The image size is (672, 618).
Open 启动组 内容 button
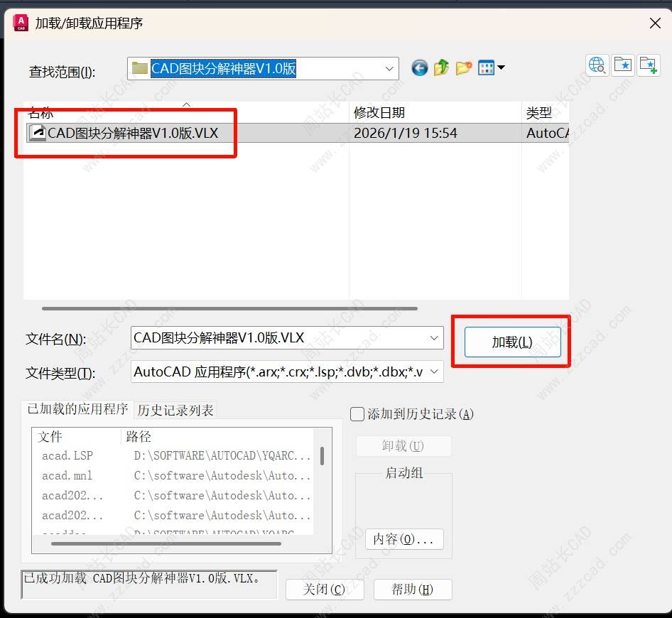pos(403,539)
